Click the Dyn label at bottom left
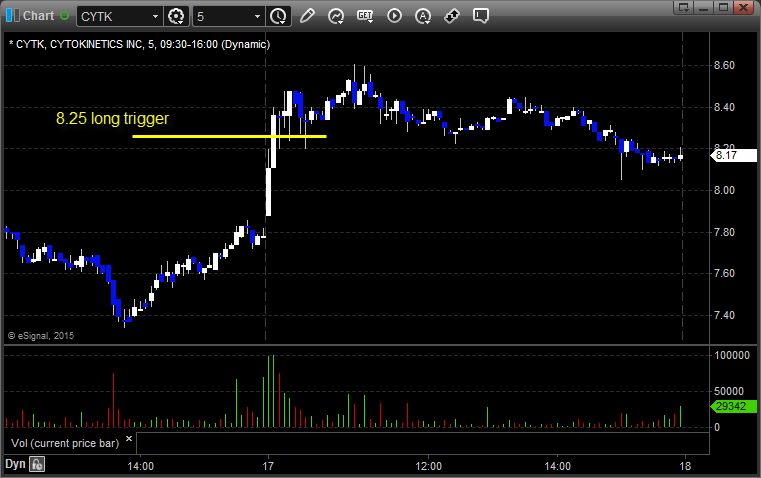 pyautogui.click(x=15, y=464)
